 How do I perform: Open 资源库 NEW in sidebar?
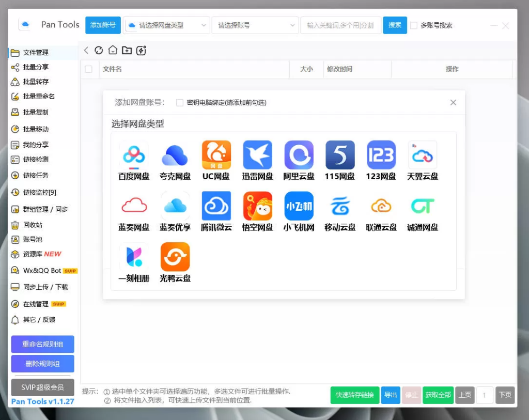click(43, 254)
